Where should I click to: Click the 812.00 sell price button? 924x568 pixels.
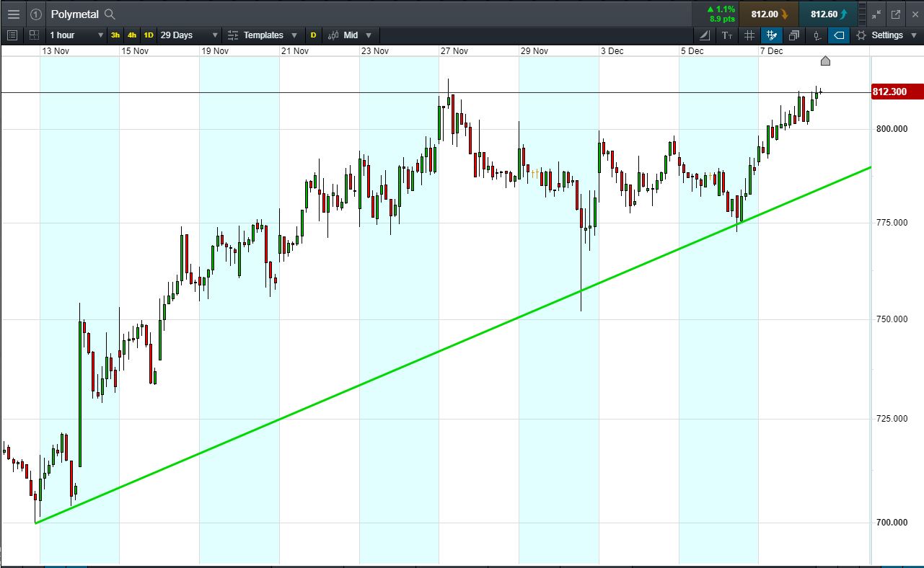coord(769,14)
